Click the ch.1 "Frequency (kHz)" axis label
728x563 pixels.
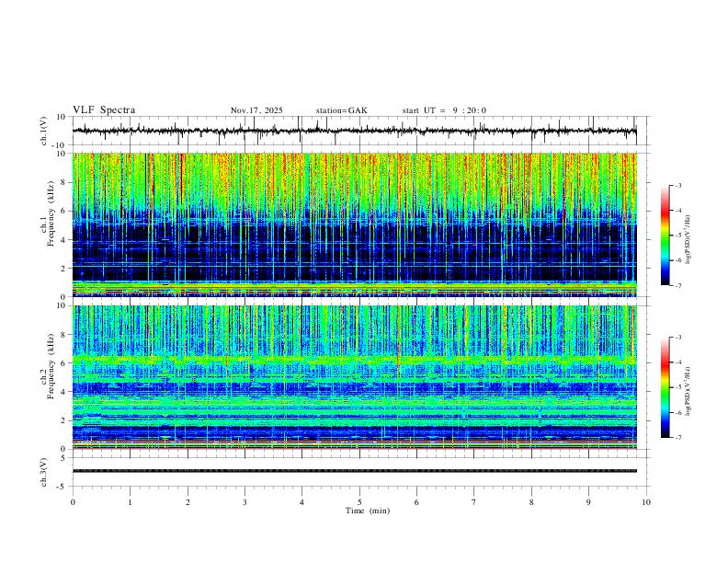[x=51, y=214]
